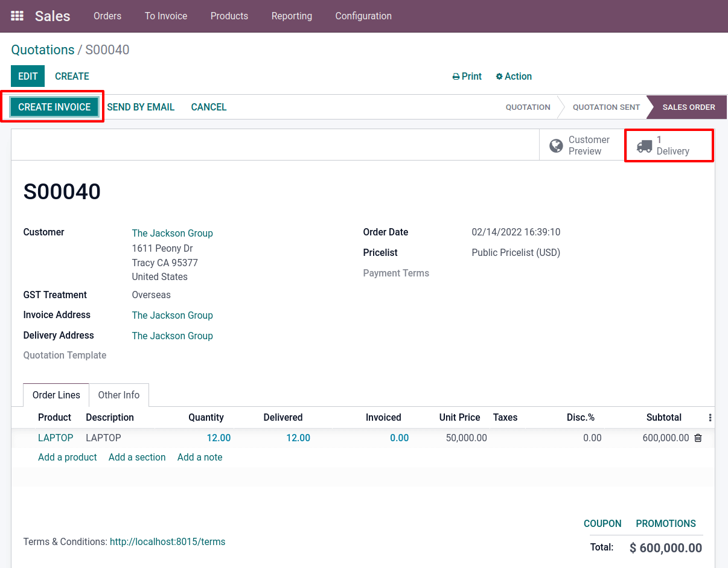Add a product to the order lines
Image resolution: width=728 pixels, height=568 pixels.
pyautogui.click(x=67, y=457)
